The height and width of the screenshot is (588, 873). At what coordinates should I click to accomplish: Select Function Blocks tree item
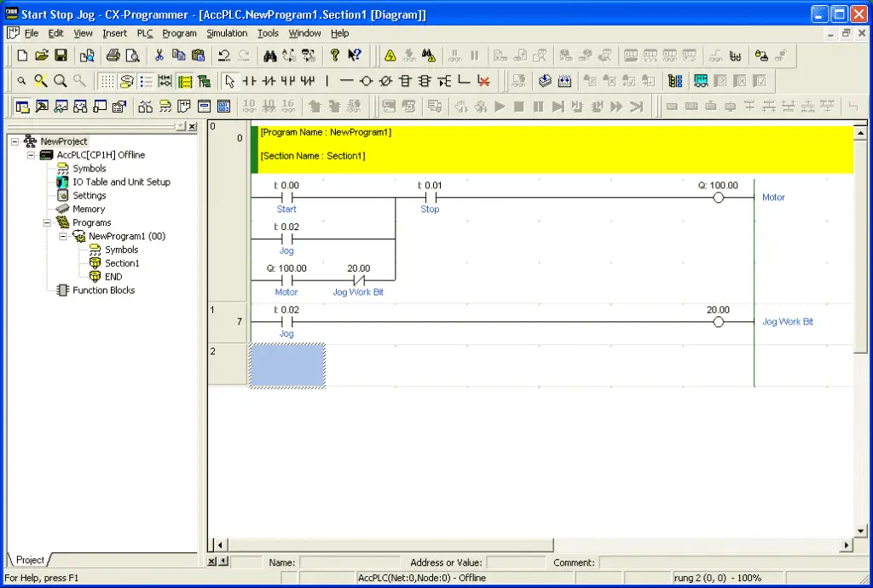(x=103, y=291)
